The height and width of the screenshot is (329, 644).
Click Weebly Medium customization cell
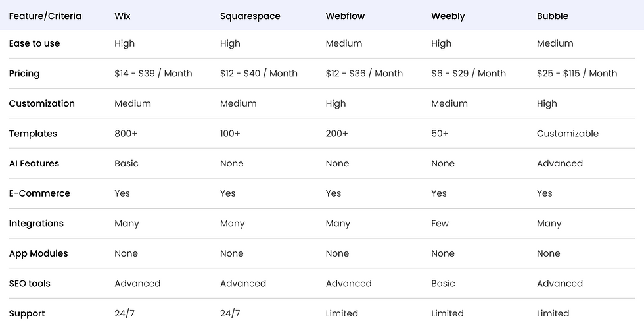[x=449, y=103]
